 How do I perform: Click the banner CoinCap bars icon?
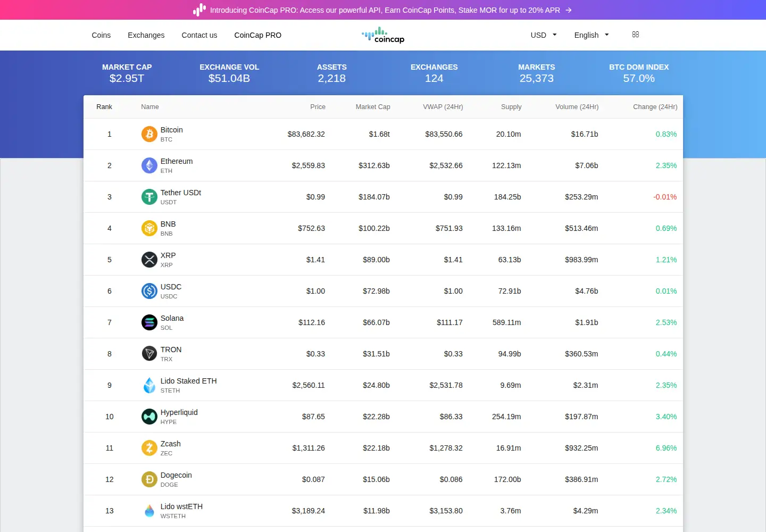[199, 10]
